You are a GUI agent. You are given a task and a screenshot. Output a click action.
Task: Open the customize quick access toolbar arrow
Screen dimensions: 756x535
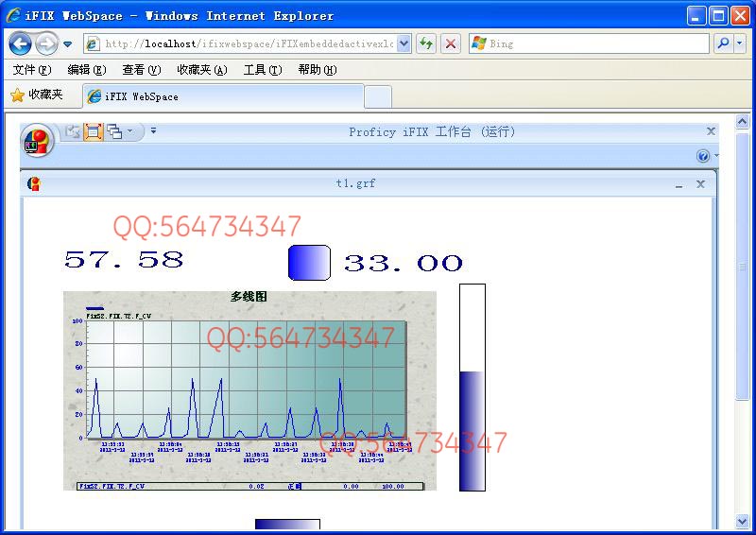153,130
